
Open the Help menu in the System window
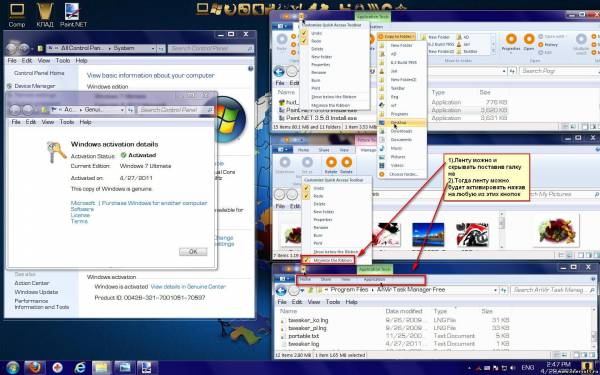81,60
